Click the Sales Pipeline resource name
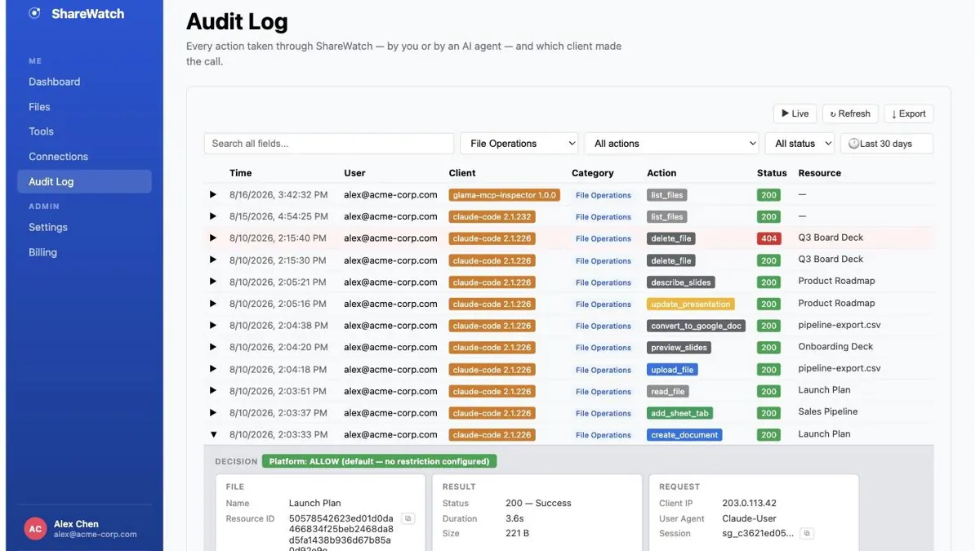980x551 pixels. [x=827, y=412]
